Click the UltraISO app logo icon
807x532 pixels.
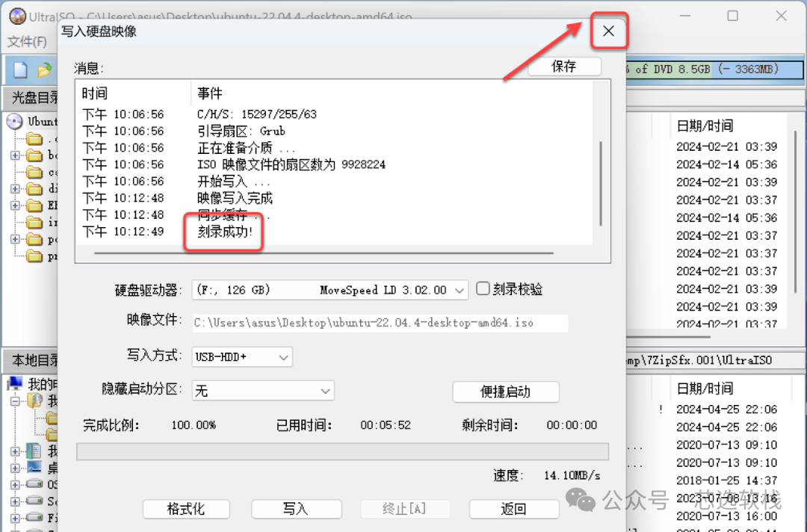point(17,16)
